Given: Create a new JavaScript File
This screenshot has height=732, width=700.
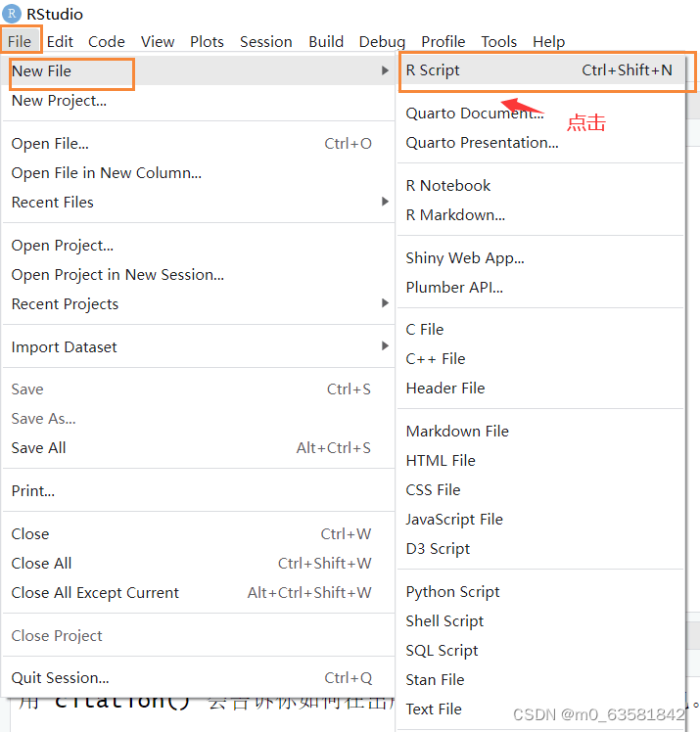Looking at the screenshot, I should pyautogui.click(x=540, y=520).
